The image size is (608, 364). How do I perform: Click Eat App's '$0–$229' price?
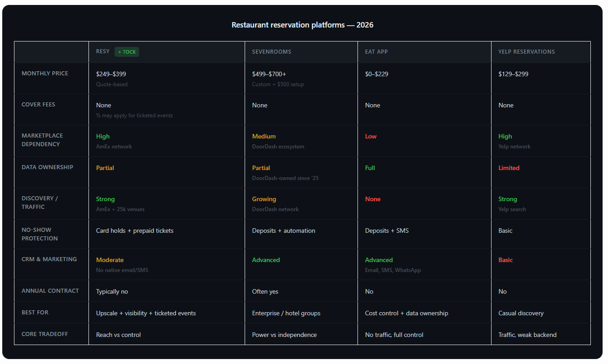click(376, 74)
